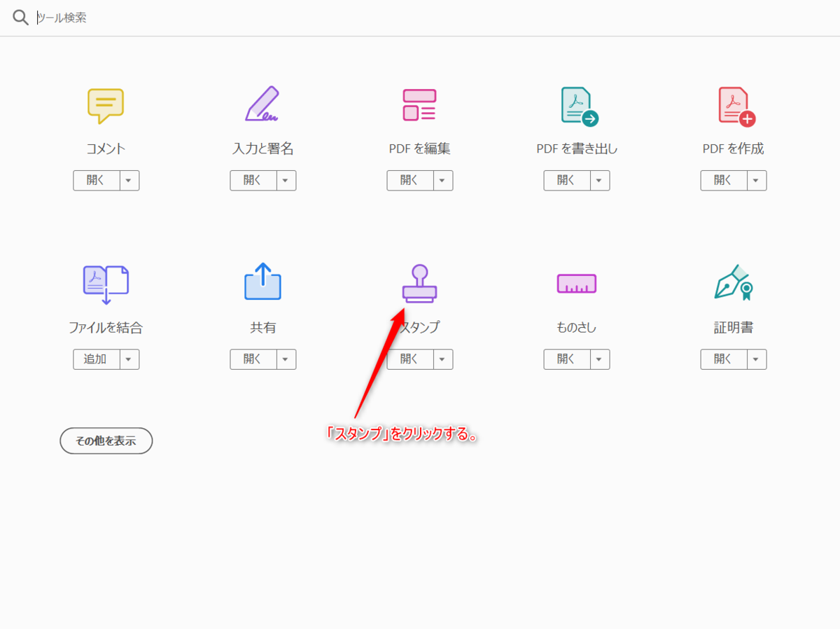Open Fill & Sign with its 開く button
Screen dimensions: 840x629
pyautogui.click(x=253, y=180)
